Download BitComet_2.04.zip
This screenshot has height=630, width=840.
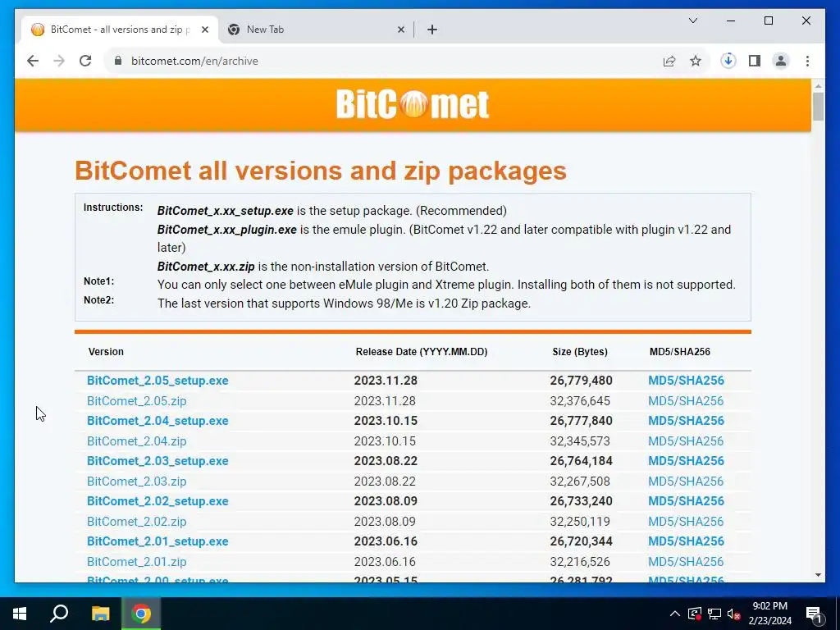(137, 441)
